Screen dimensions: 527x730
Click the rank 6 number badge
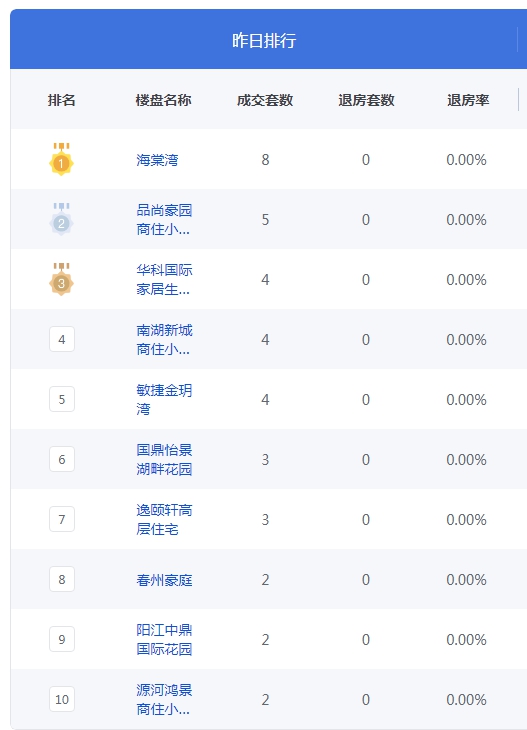62,460
